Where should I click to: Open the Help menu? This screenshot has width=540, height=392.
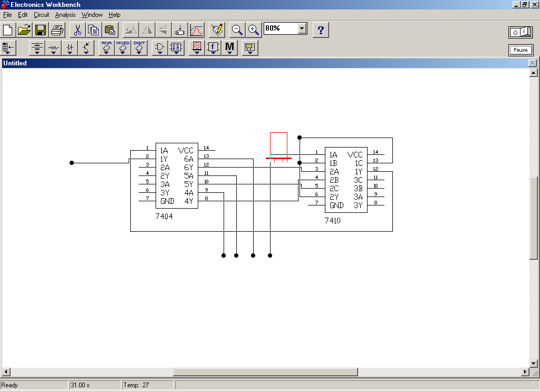pos(114,15)
